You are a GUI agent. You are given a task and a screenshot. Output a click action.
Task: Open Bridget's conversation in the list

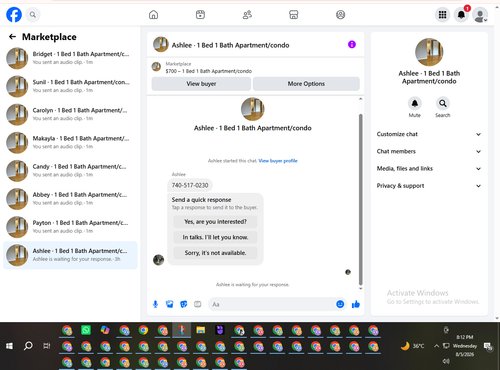70,58
